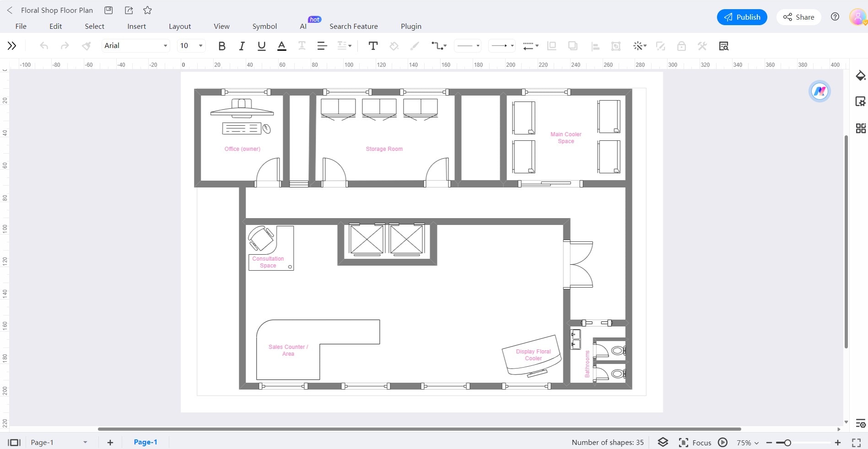
Task: Open the grid components side panel
Action: click(x=861, y=128)
